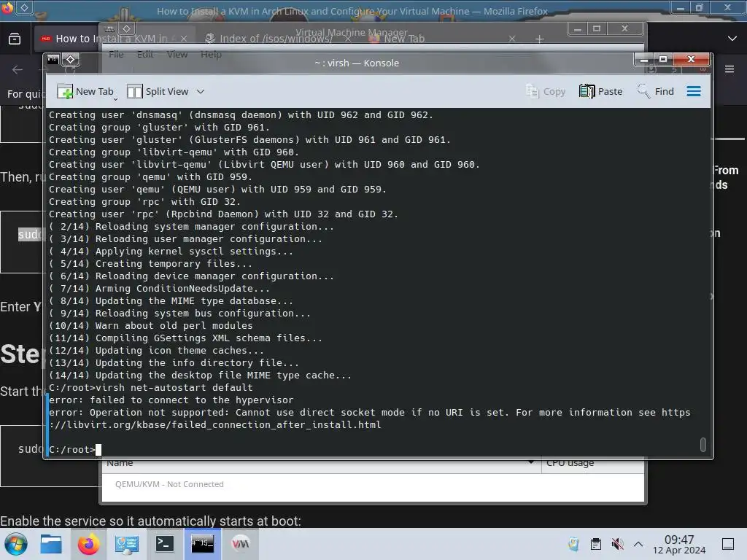Screen dimensions: 747x560
Task: Click the 'error: failed to connect to the hypervisor' line
Action: coord(171,400)
